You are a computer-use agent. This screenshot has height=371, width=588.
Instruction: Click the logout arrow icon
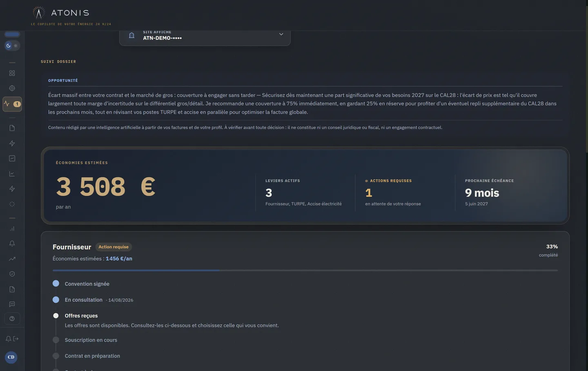[x=16, y=339]
